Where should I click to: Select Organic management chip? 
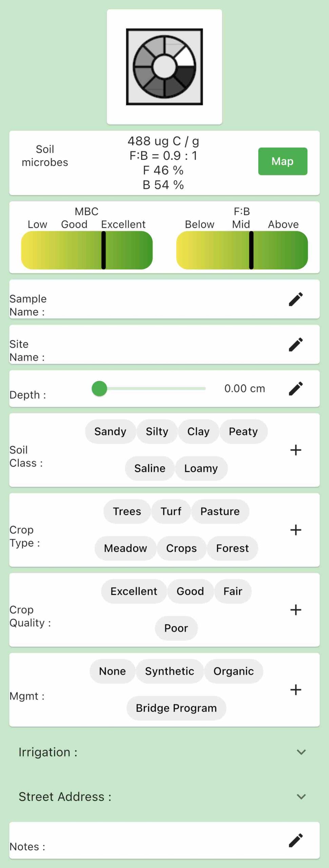tap(233, 671)
